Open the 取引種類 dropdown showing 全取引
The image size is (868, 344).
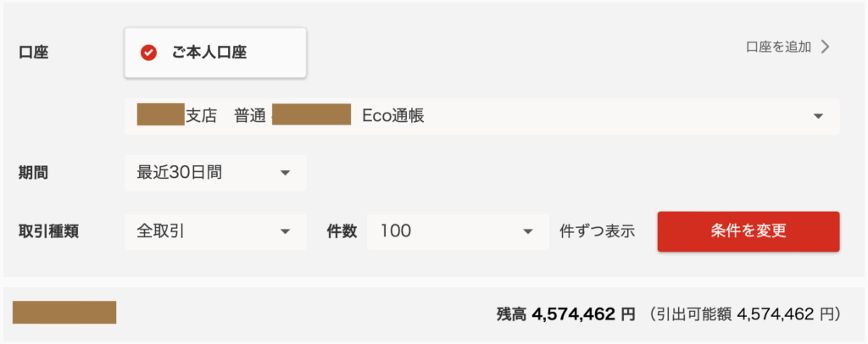(215, 230)
